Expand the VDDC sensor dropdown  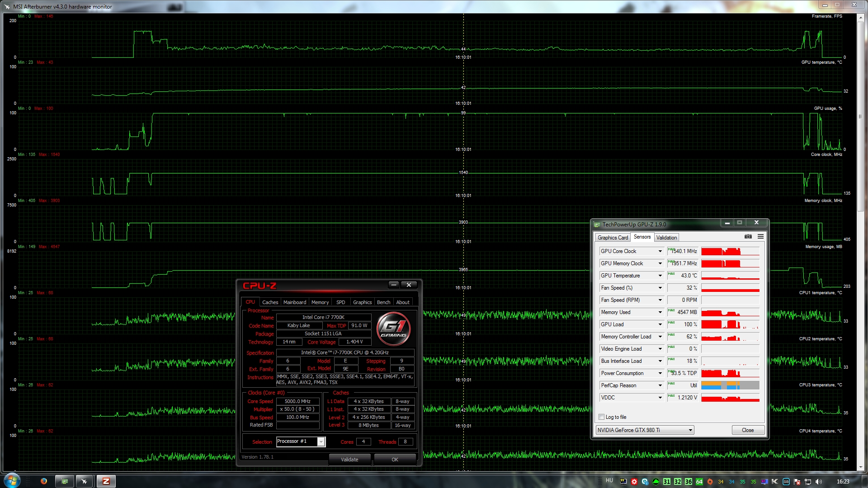point(660,398)
